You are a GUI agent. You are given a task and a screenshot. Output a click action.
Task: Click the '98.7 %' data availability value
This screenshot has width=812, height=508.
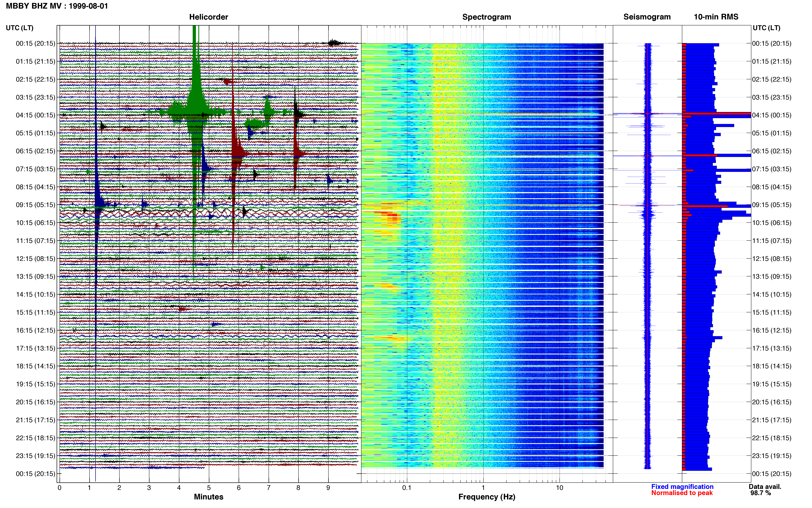point(761,493)
